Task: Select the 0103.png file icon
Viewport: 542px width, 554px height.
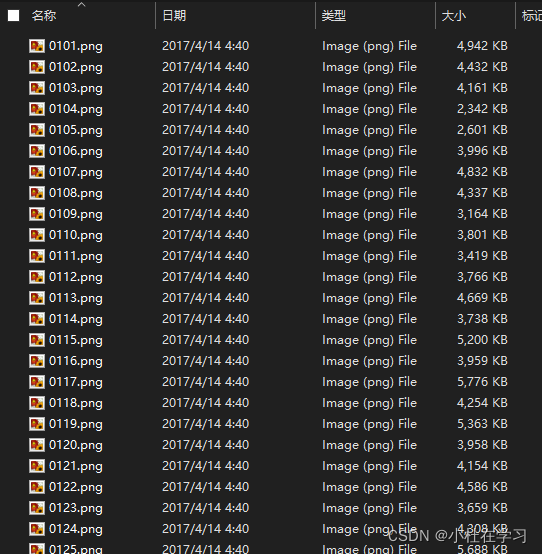Action: pyautogui.click(x=37, y=88)
